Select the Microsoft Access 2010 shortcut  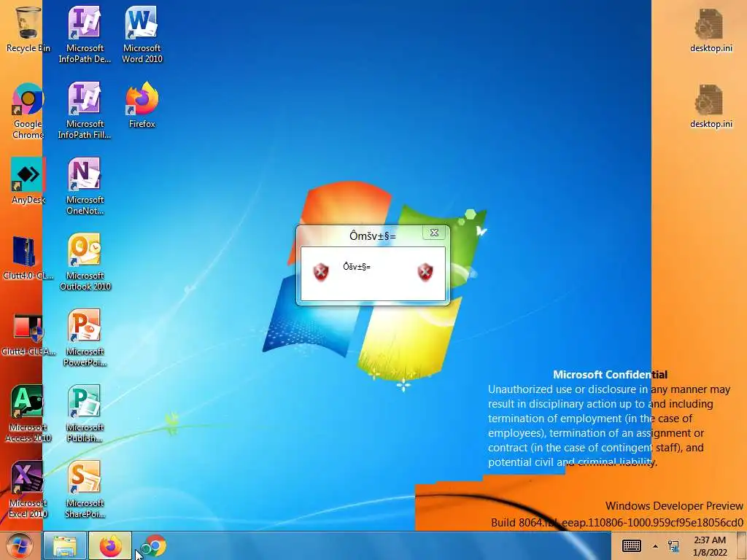28,413
